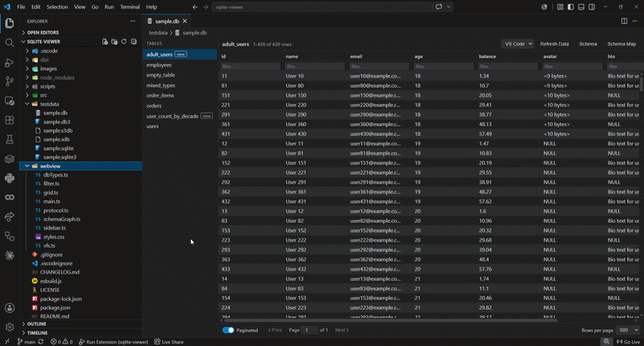Open the Python view in activity bar
644x346 pixels.
click(x=10, y=178)
